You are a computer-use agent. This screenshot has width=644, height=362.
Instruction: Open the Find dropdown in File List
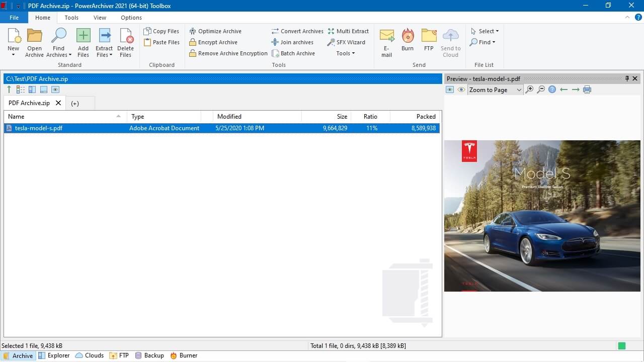pyautogui.click(x=482, y=42)
